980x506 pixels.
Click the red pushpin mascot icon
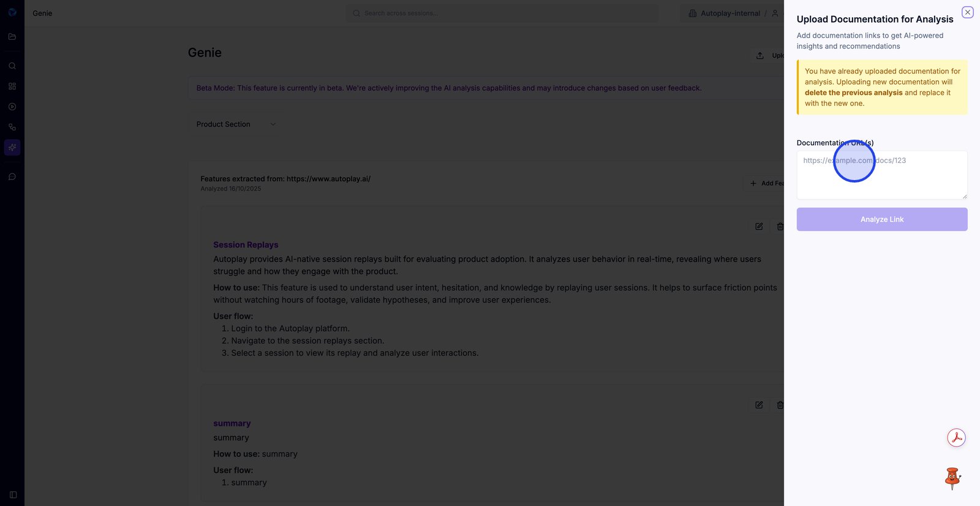[x=952, y=478]
